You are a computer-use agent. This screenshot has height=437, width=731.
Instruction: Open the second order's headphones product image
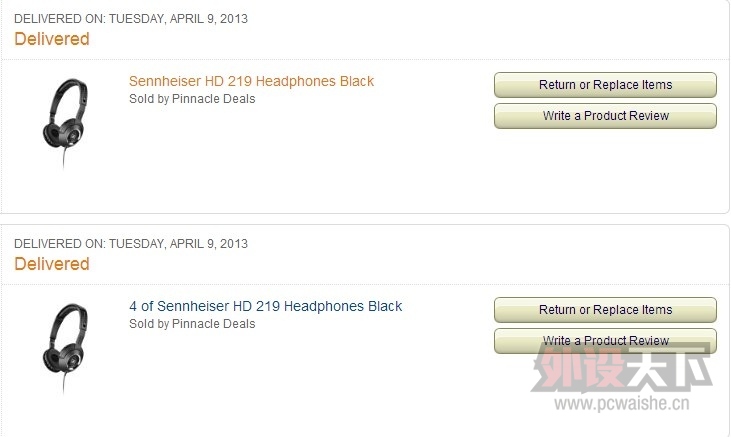coord(65,347)
